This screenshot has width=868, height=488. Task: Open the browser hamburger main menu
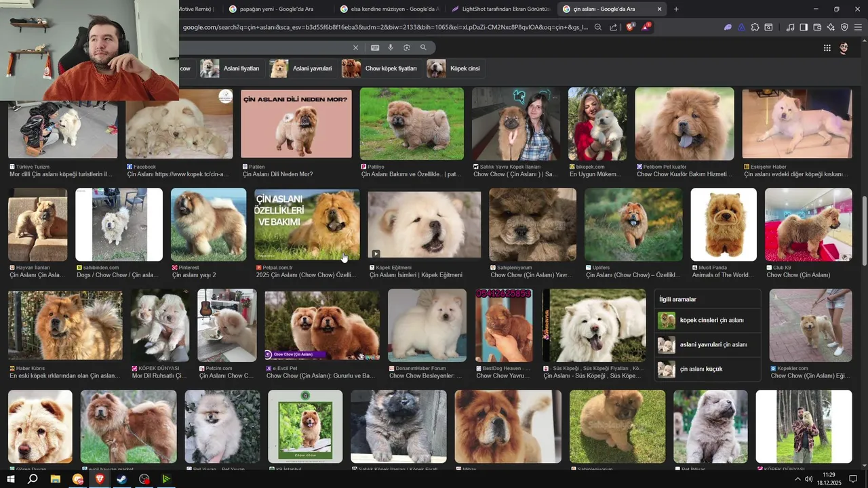(858, 27)
